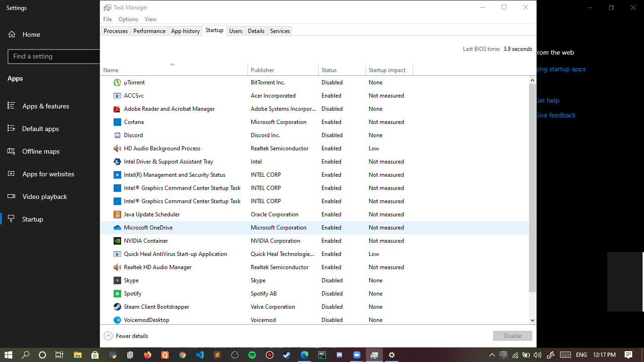This screenshot has height=362, width=644.
Task: Switch to the Performance tab
Action: 149,31
